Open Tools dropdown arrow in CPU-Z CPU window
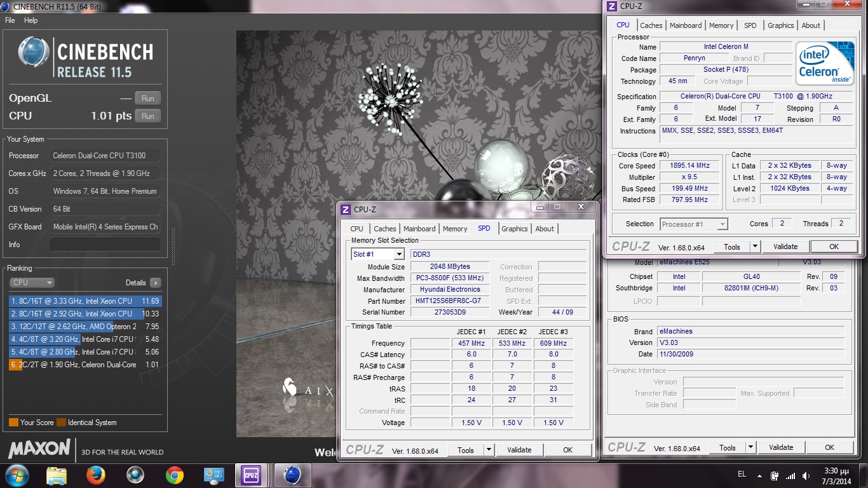The width and height of the screenshot is (868, 488). click(755, 247)
